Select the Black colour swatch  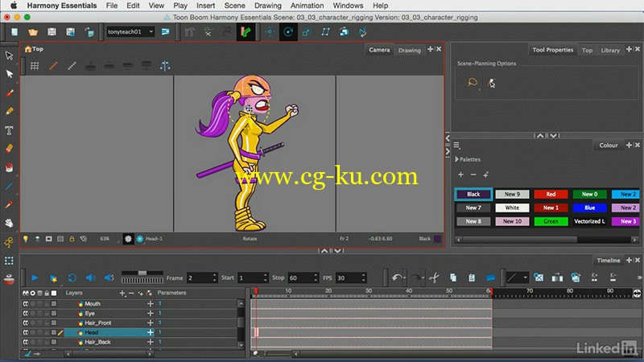pyautogui.click(x=473, y=194)
